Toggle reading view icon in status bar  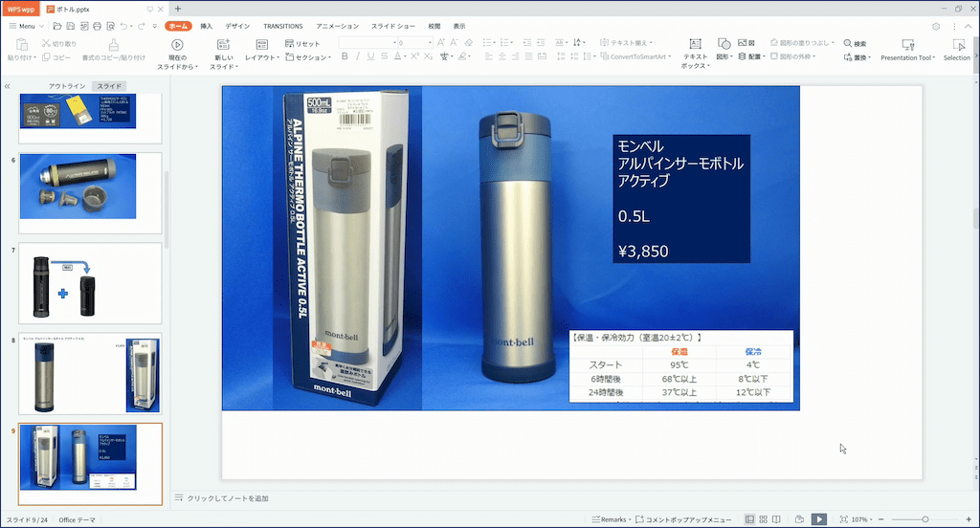click(x=776, y=519)
